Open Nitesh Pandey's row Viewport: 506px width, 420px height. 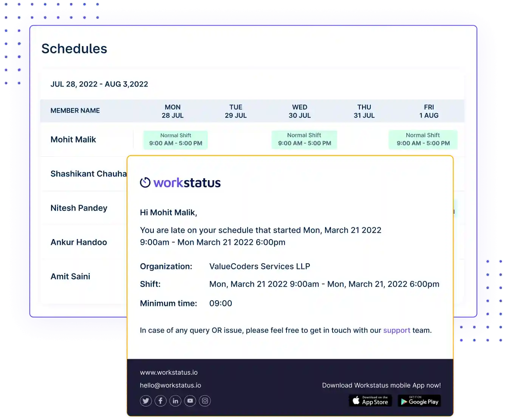tap(79, 208)
